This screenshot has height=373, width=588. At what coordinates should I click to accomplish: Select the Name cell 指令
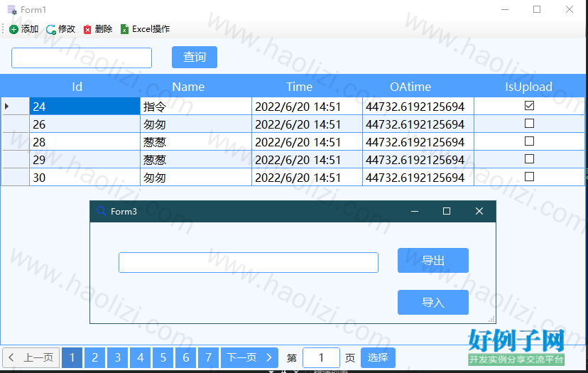click(x=196, y=107)
